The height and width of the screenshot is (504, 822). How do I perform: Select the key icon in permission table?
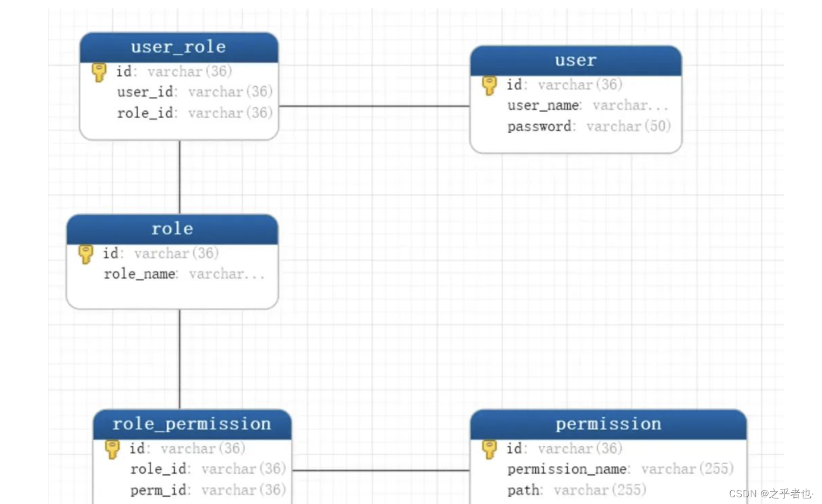[490, 448]
